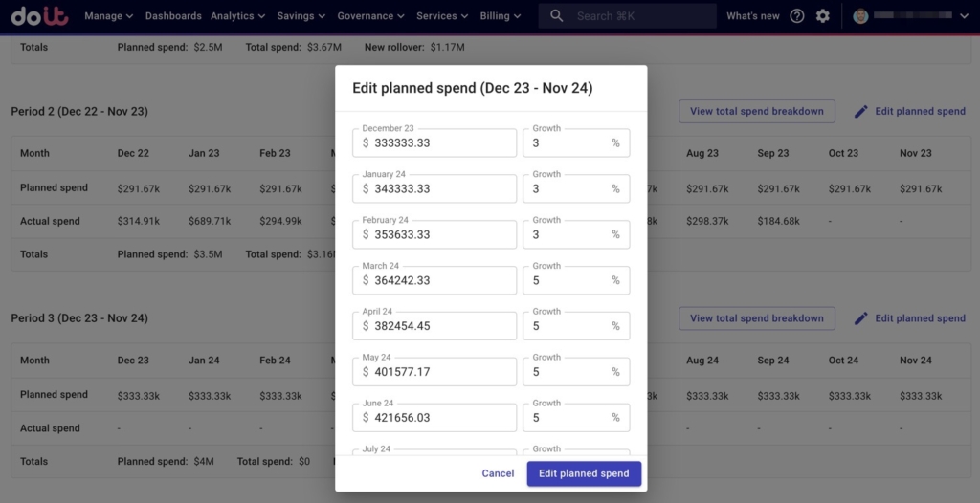Open What's new
Screen dimensions: 980x503
(x=752, y=16)
